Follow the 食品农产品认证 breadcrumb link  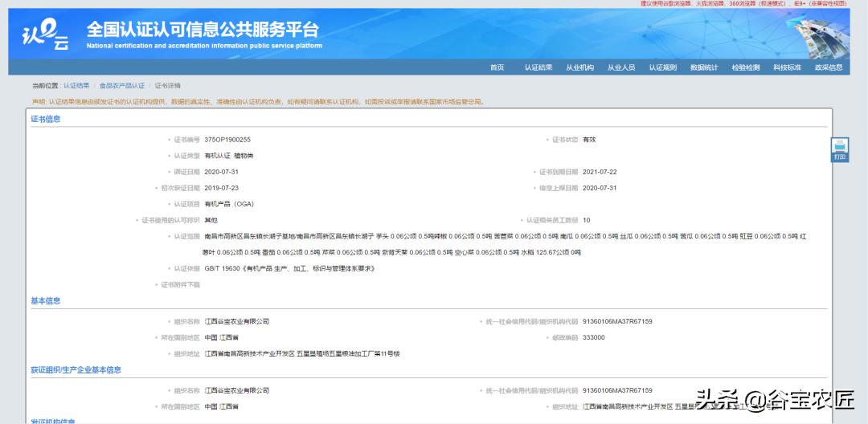coord(122,86)
